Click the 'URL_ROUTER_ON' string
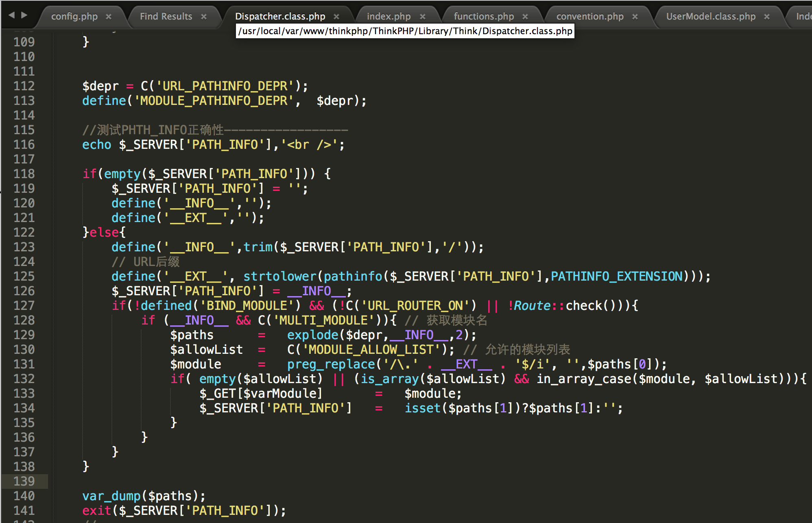 point(415,305)
